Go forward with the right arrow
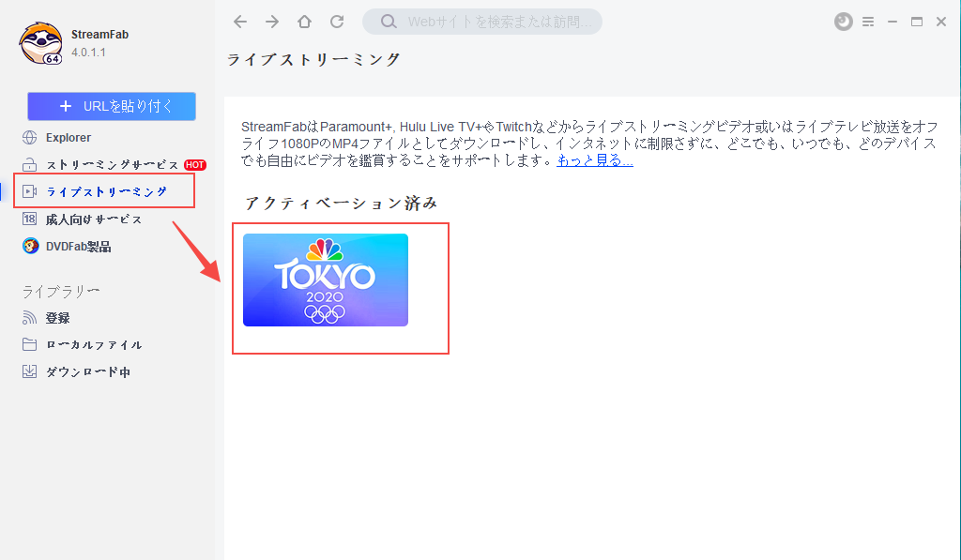The height and width of the screenshot is (560, 961). [272, 22]
